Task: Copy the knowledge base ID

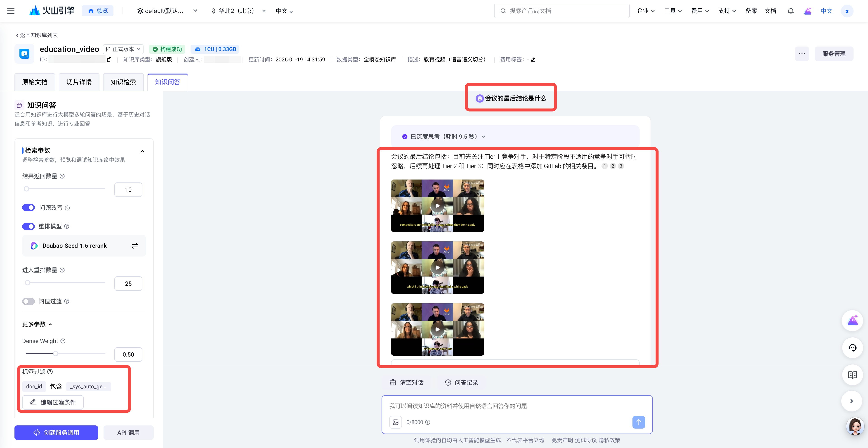Action: [109, 60]
